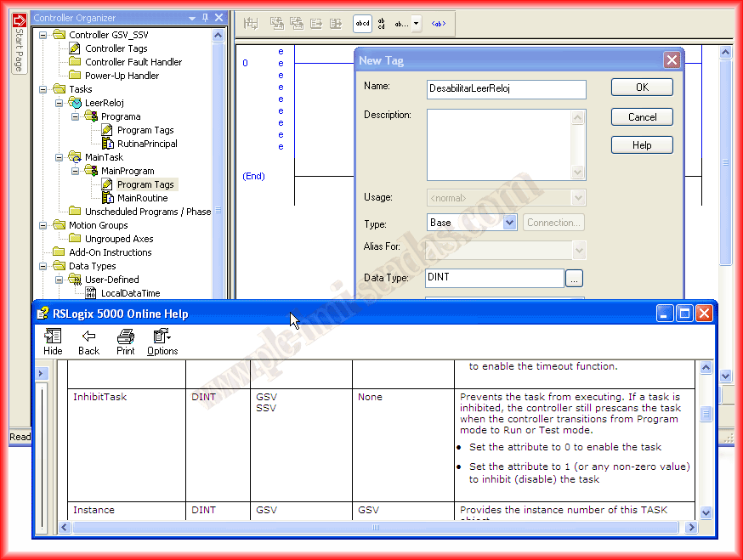Viewport: 743px width, 560px height.
Task: Select the LeerReloj task icon
Action: [75, 103]
